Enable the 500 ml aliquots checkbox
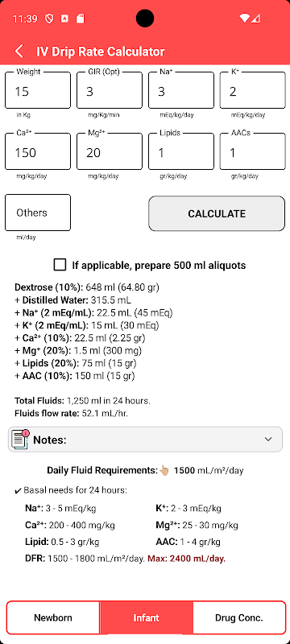The width and height of the screenshot is (290, 644). pyautogui.click(x=60, y=265)
